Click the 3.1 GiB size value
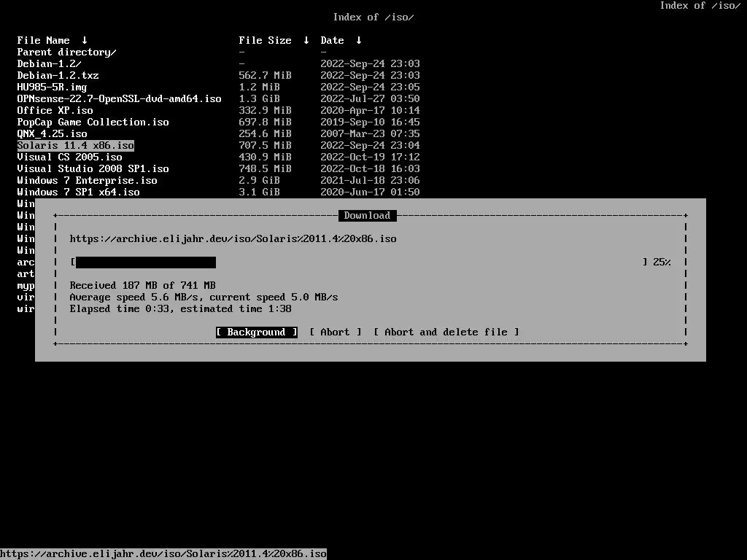The width and height of the screenshot is (747, 560). click(x=259, y=192)
